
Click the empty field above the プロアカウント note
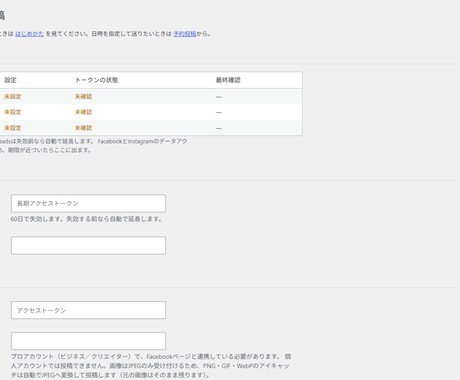click(x=88, y=341)
